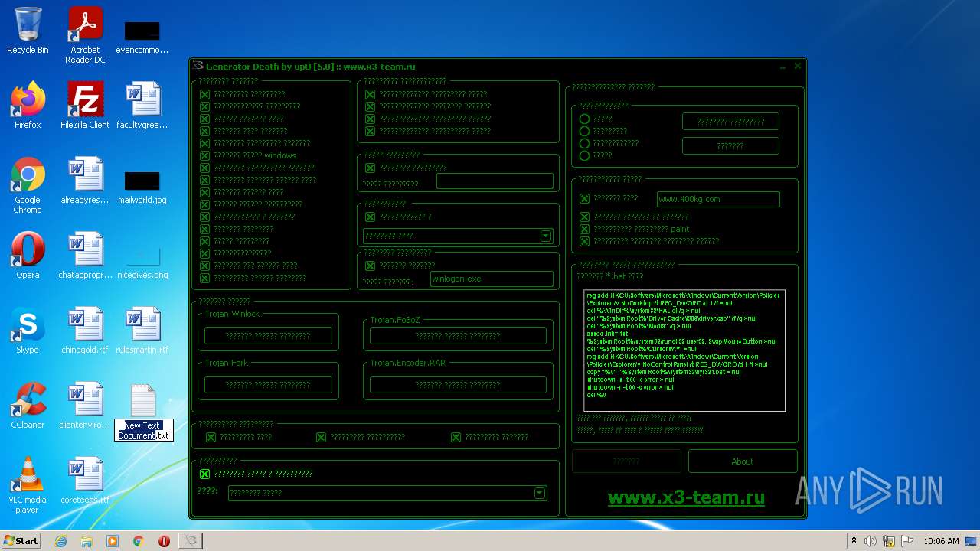This screenshot has height=551, width=980.
Task: Click the www.400kg.com input field
Action: (718, 199)
